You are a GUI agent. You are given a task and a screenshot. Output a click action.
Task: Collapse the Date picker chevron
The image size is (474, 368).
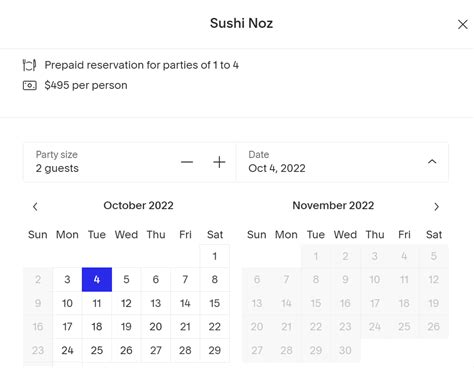pyautogui.click(x=432, y=162)
